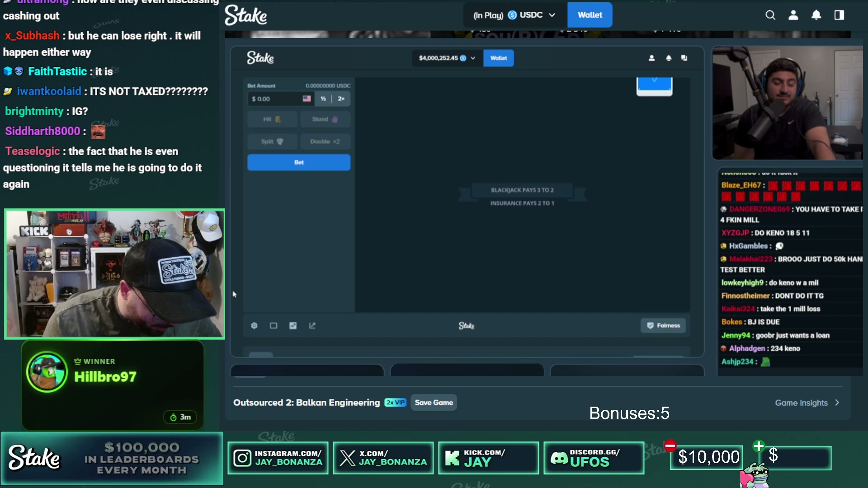The height and width of the screenshot is (488, 868).
Task: Click the card deck at the table corner
Action: coord(654,86)
